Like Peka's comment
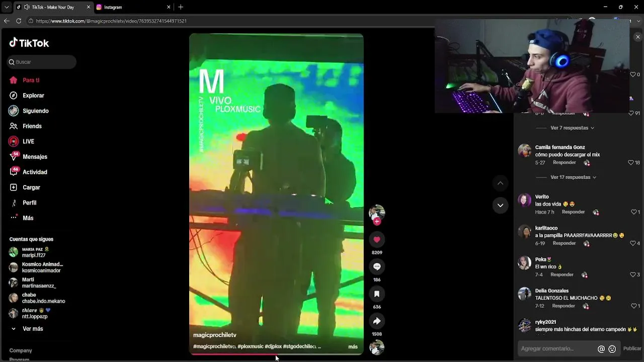The image size is (644, 362). click(633, 275)
